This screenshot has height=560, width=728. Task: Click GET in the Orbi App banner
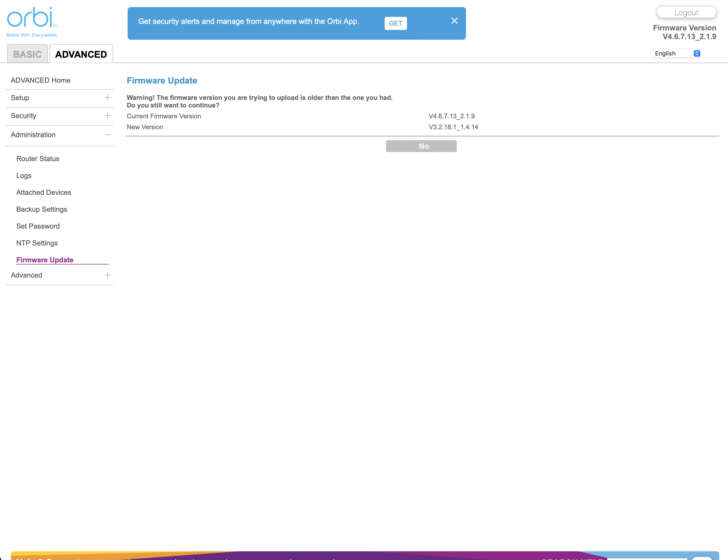(395, 23)
